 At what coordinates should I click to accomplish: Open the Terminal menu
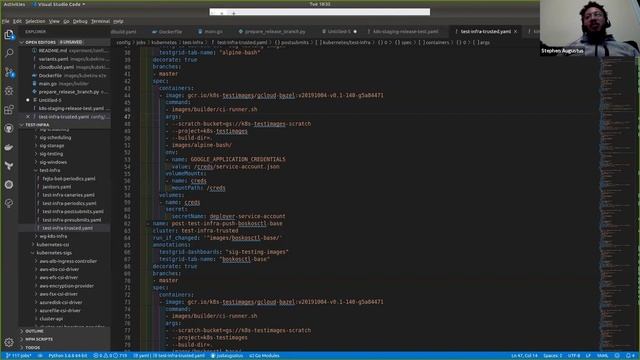(x=100, y=21)
